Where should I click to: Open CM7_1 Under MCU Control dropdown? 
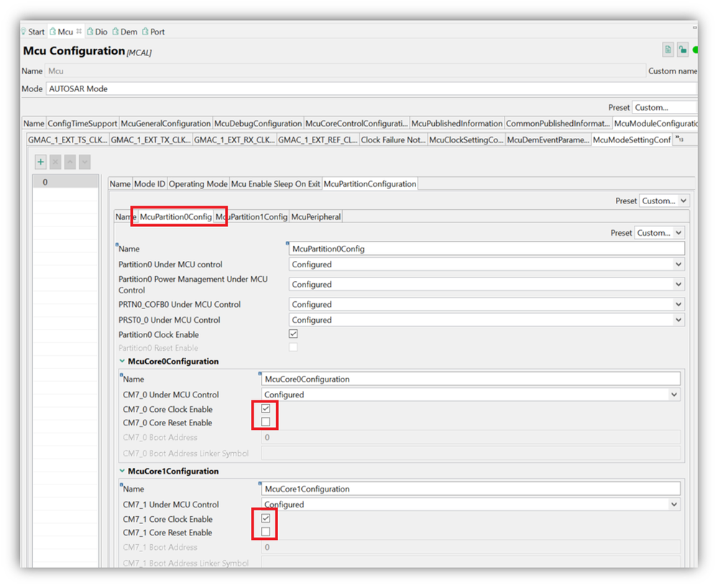click(471, 504)
